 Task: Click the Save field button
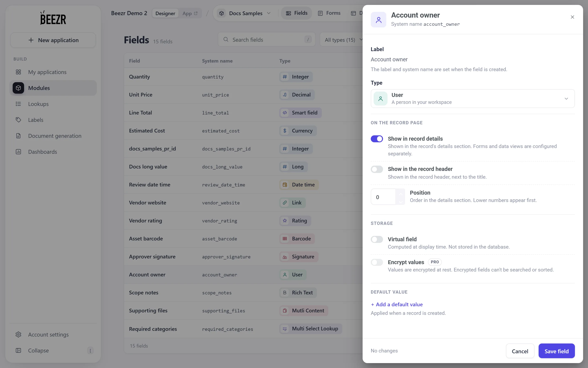556,351
